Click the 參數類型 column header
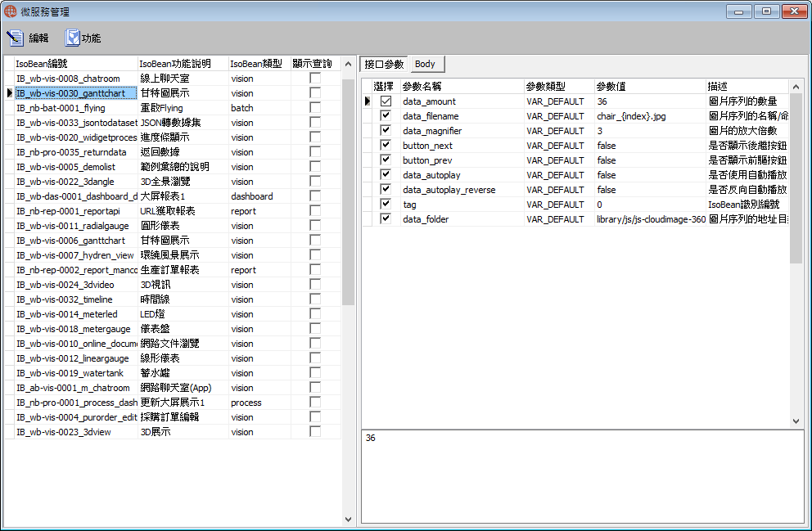 (559, 87)
